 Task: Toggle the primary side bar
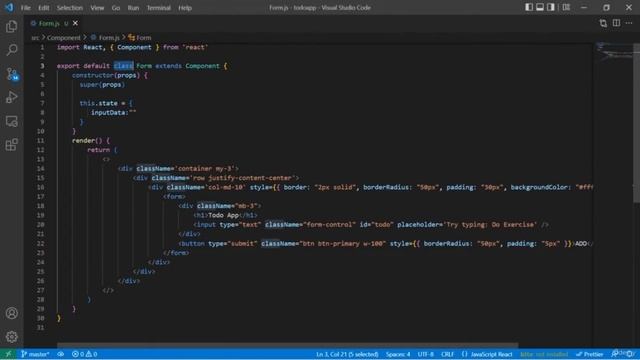coord(529,7)
